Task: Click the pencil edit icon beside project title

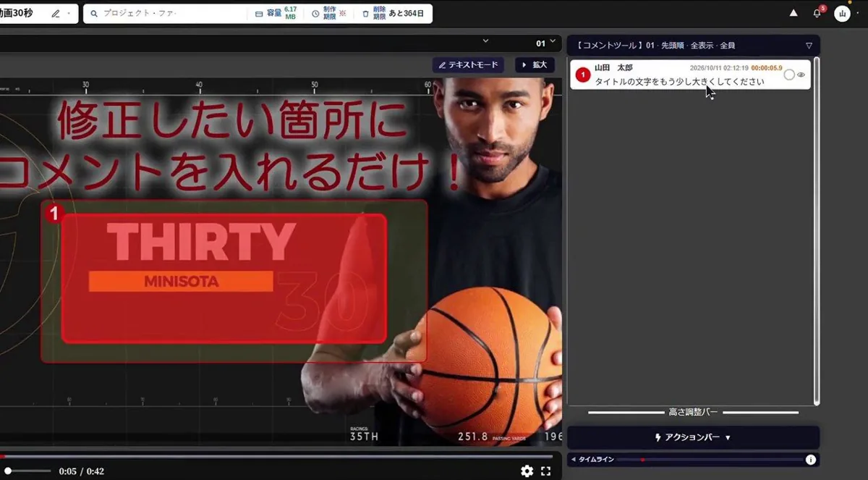Action: [56, 13]
